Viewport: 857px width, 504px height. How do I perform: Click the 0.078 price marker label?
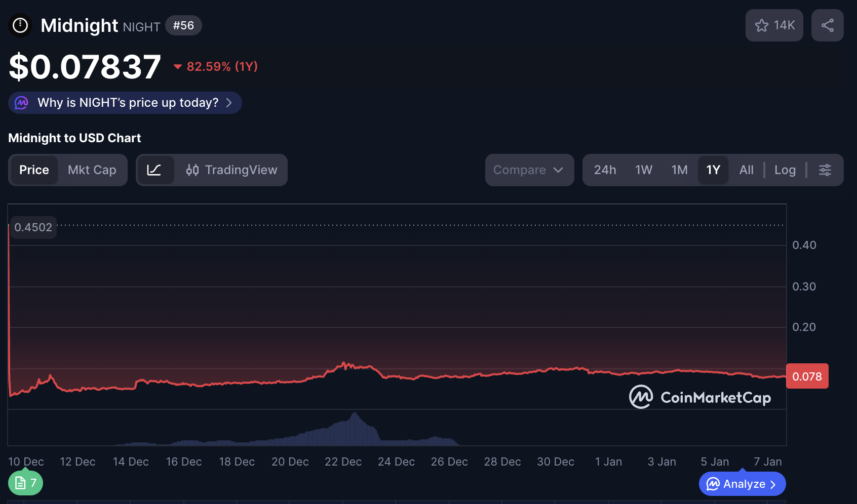[x=807, y=376]
